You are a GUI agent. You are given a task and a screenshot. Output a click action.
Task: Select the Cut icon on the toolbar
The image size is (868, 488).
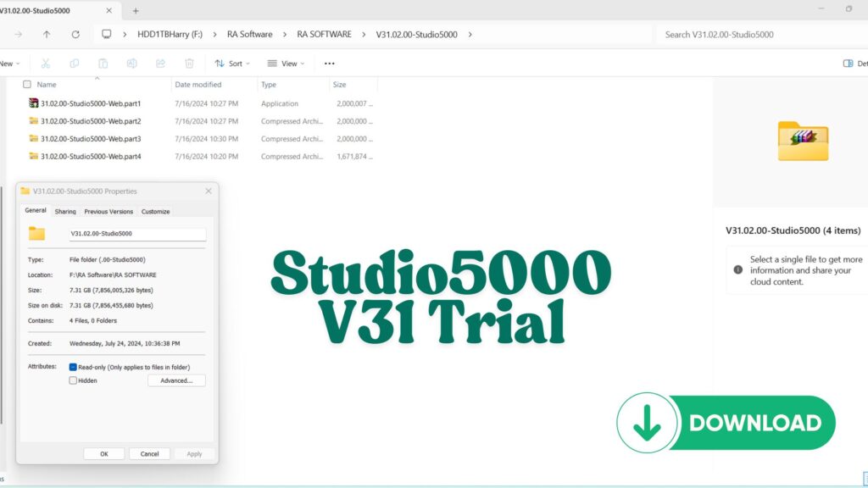pos(46,63)
